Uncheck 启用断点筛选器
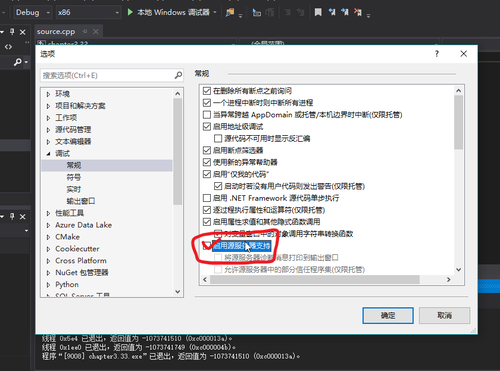Screen dimensions: 500x371 point(207,150)
